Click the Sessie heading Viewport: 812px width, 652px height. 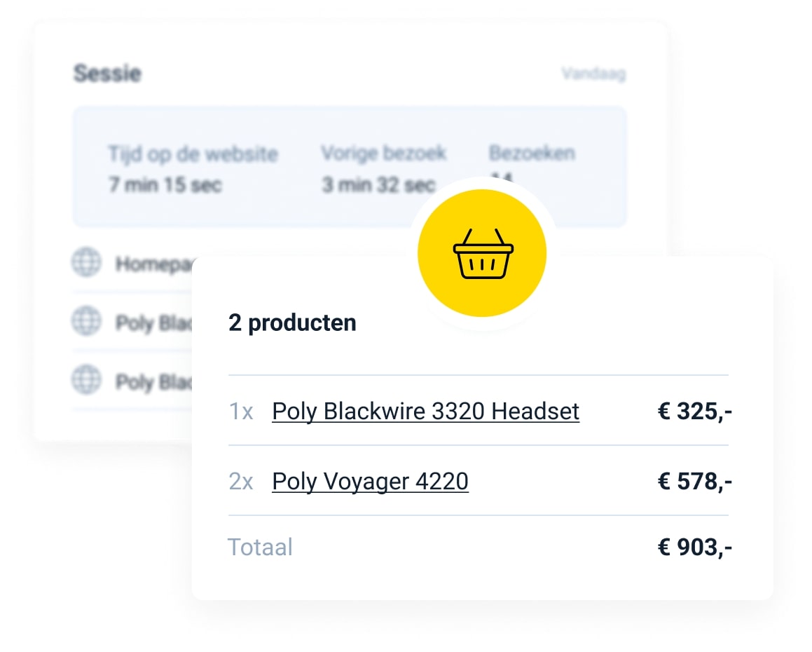pos(107,73)
